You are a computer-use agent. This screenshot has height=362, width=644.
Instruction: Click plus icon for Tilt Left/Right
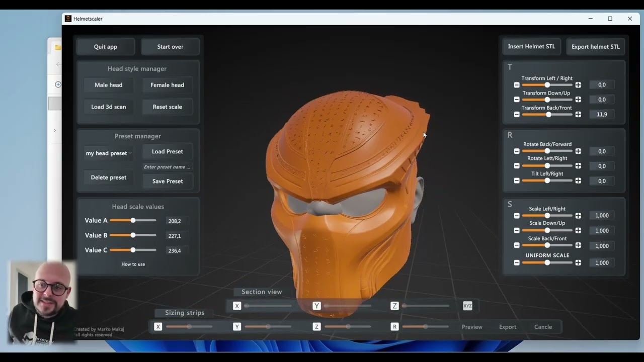578,180
